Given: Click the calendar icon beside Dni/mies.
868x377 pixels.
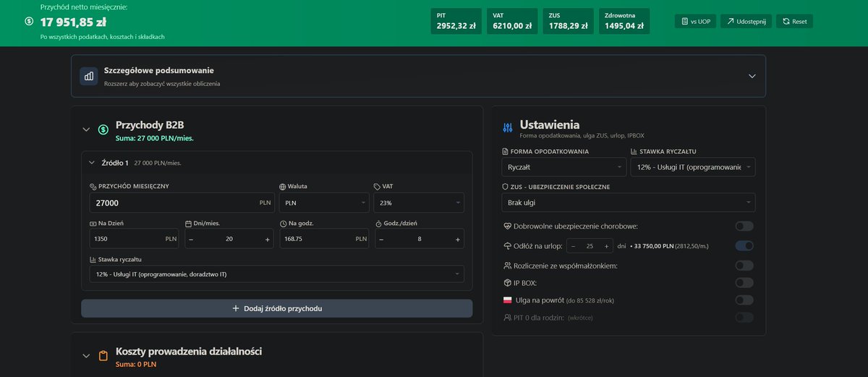Looking at the screenshot, I should [189, 224].
